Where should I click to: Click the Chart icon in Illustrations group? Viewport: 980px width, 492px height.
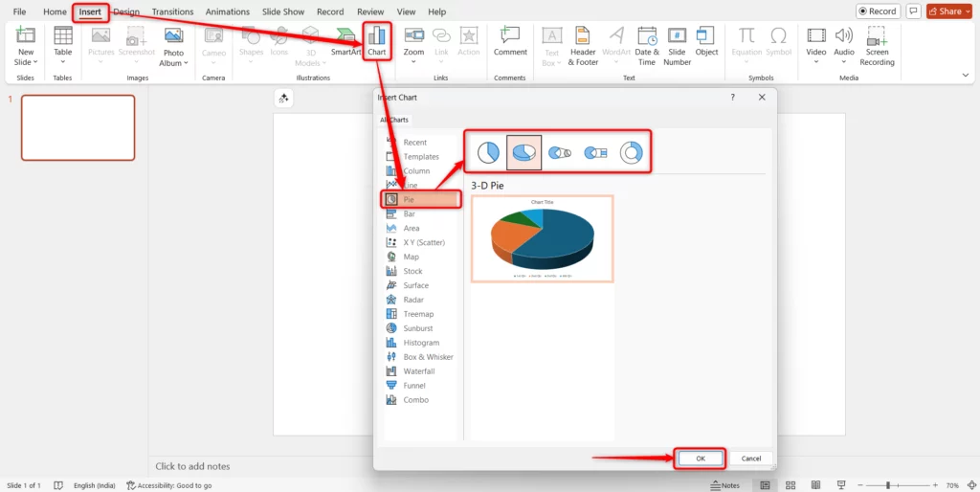376,41
